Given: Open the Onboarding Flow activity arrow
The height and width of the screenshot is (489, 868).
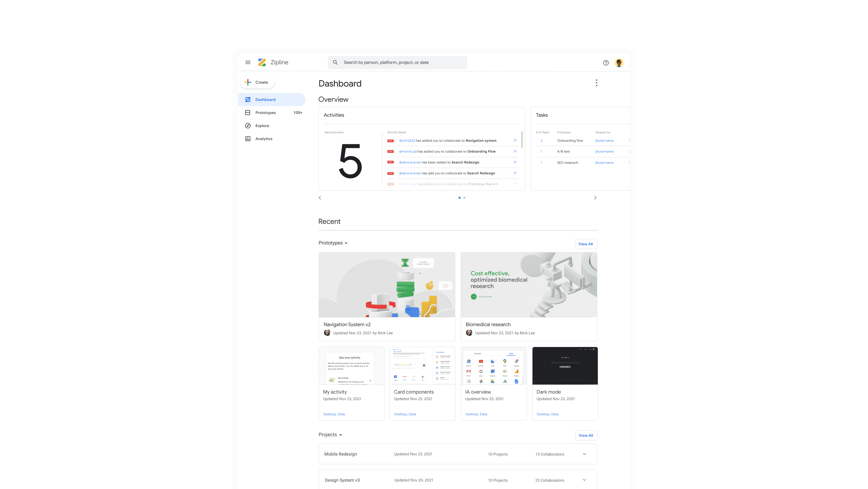Looking at the screenshot, I should pos(515,151).
